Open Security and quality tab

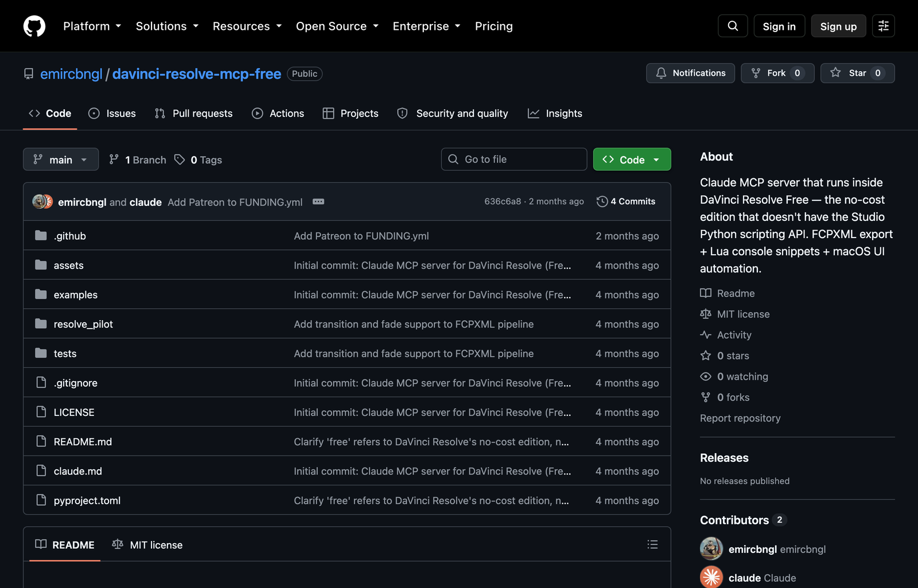click(453, 114)
